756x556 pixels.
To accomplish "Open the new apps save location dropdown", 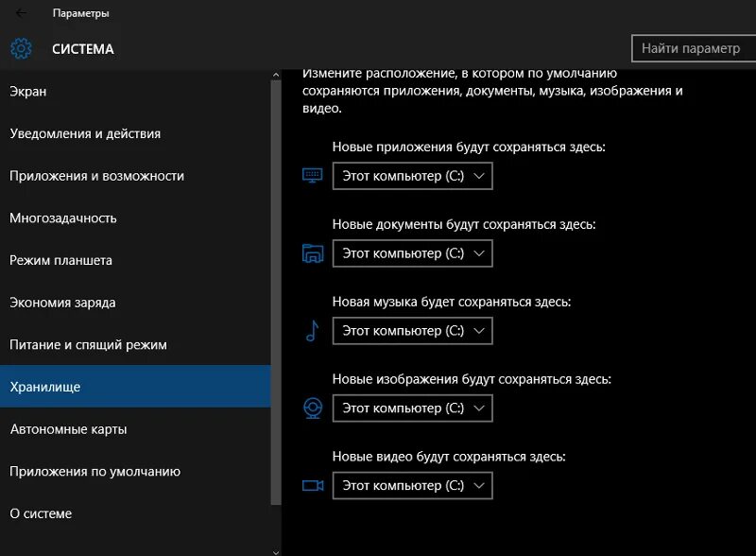I will click(x=412, y=176).
